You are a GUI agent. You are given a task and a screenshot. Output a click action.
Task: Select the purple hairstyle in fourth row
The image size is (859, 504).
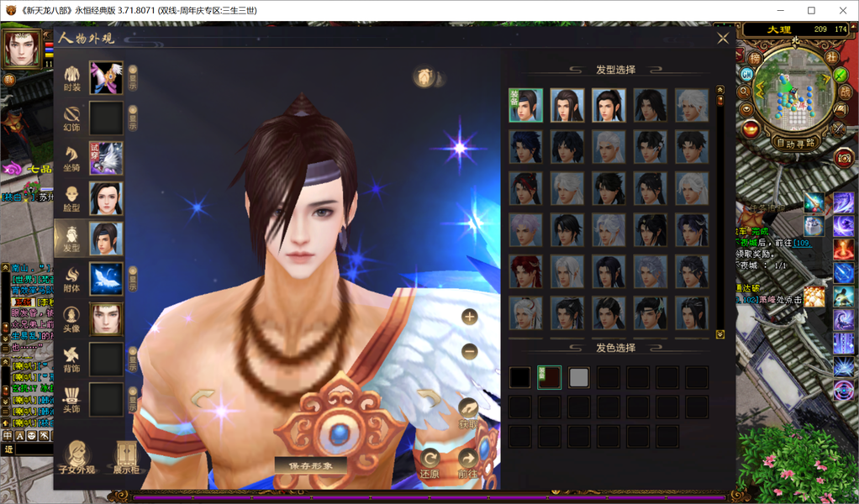coord(526,230)
